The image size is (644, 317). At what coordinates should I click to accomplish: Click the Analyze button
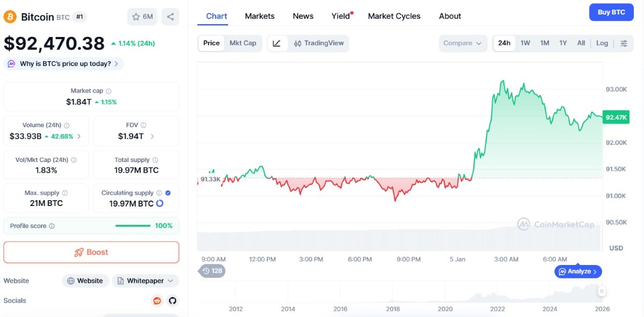point(578,271)
